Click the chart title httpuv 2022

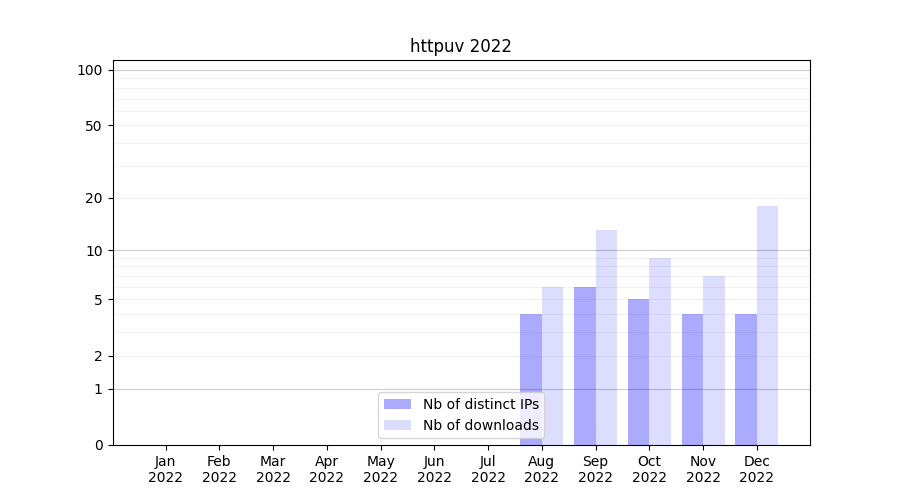[460, 46]
